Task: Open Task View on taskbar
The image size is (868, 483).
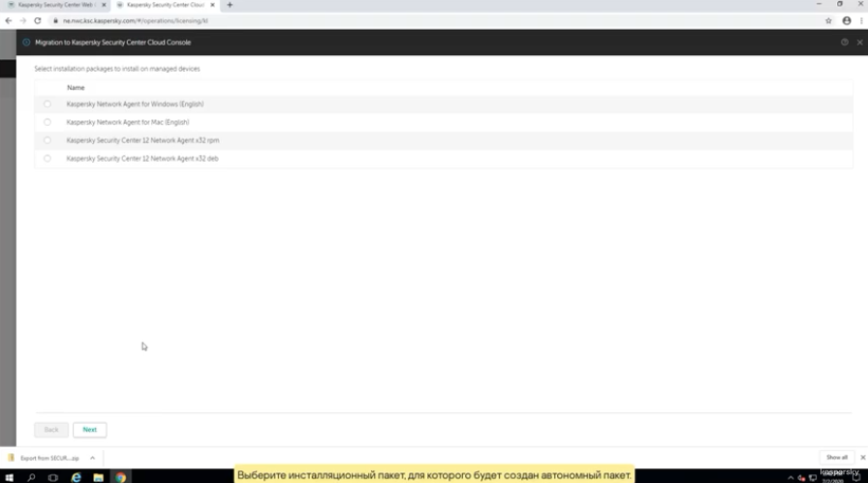Action: (53, 477)
